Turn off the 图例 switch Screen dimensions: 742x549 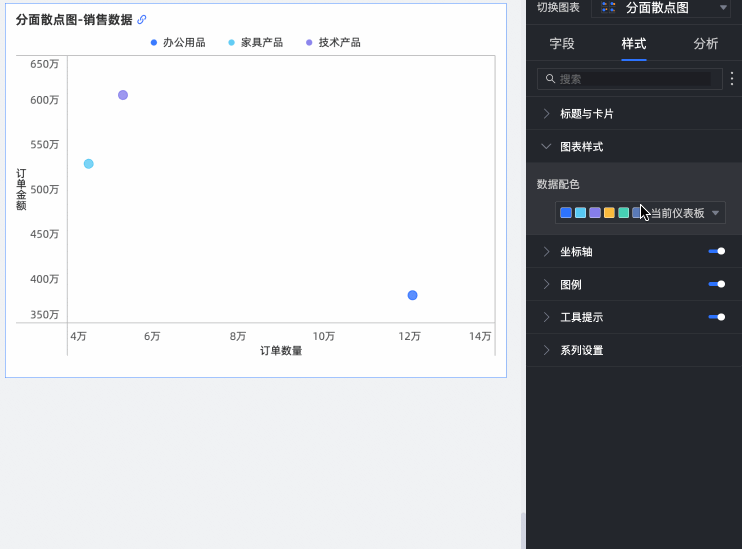pos(716,284)
